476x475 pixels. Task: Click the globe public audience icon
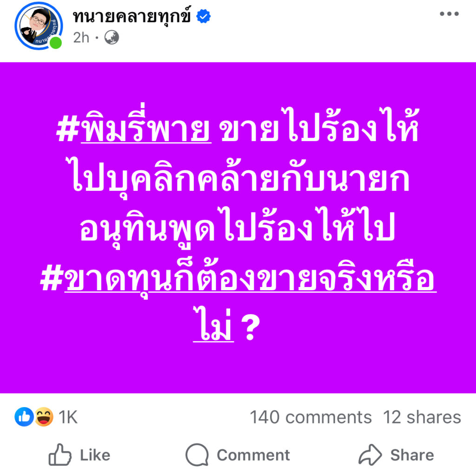click(x=111, y=37)
